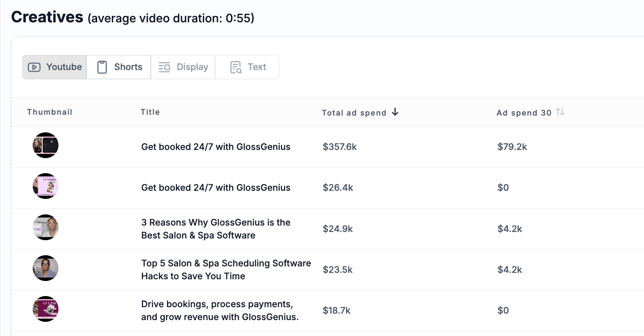Click the Display layout icon
The image size is (644, 336).
click(164, 67)
